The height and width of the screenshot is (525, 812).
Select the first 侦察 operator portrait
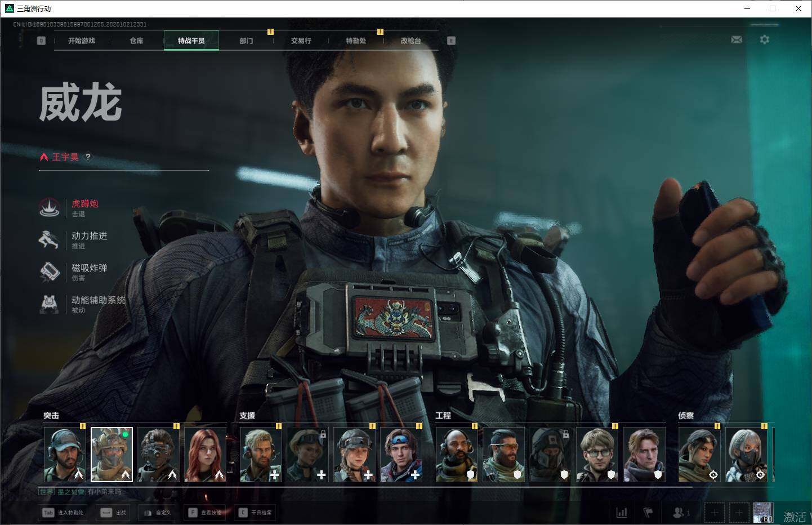coord(699,455)
